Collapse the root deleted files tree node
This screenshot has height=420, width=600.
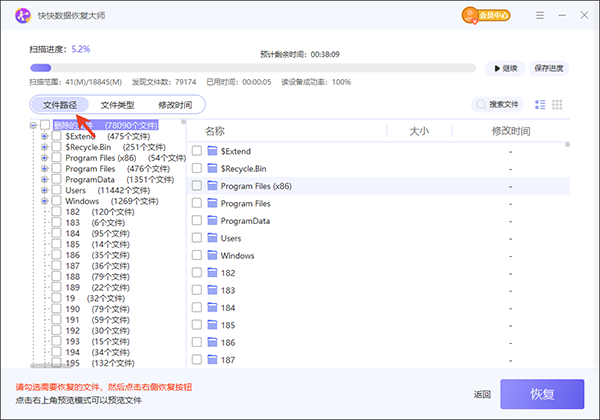coord(33,125)
